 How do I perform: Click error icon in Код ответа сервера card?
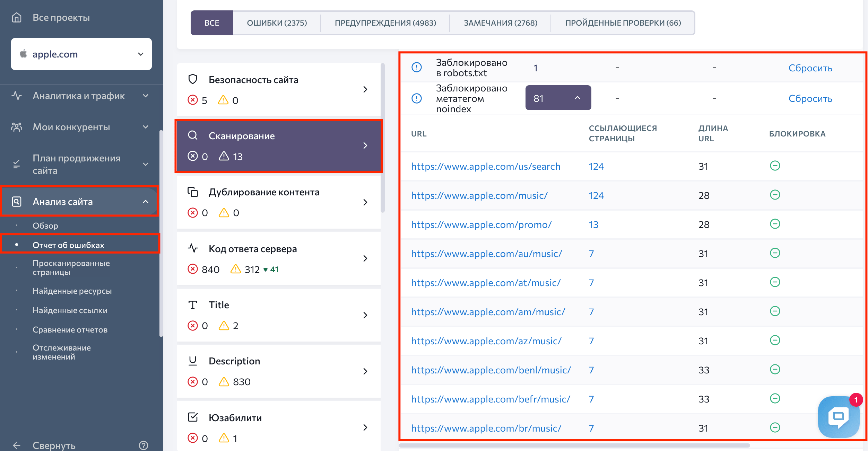[193, 269]
